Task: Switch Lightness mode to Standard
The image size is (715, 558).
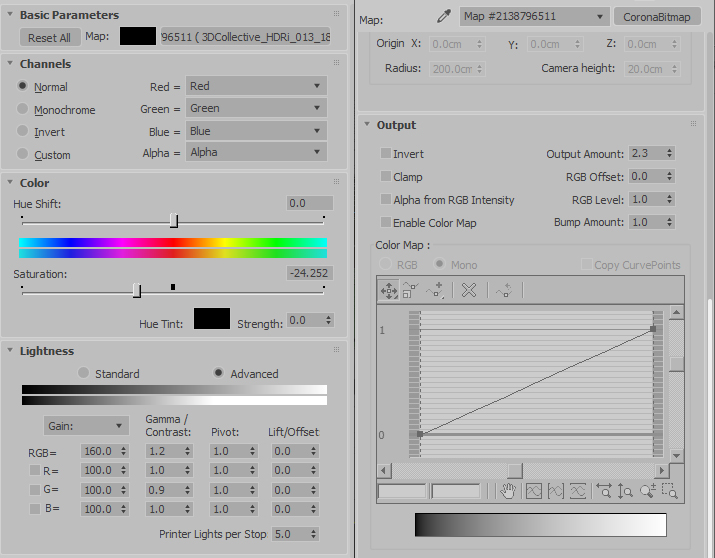Action: (x=83, y=373)
